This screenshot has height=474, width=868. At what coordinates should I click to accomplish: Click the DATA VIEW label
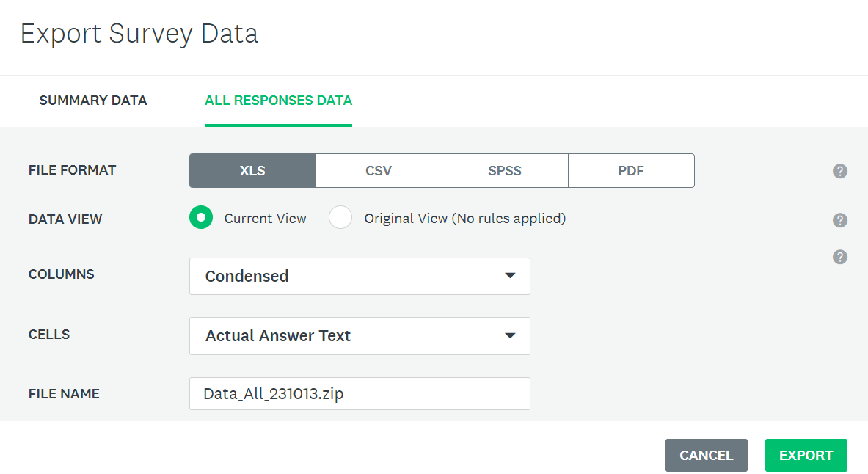point(65,219)
